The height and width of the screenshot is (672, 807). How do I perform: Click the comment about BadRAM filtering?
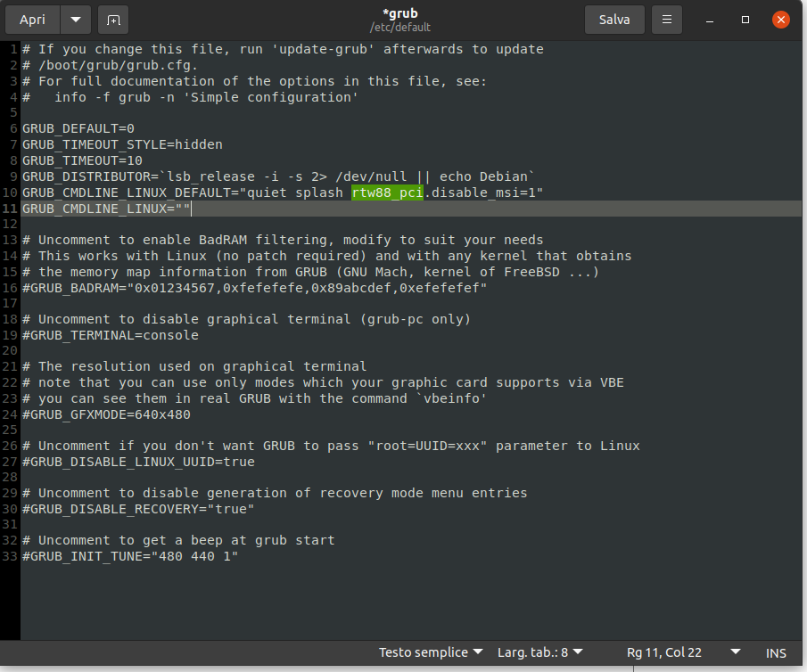coord(283,240)
